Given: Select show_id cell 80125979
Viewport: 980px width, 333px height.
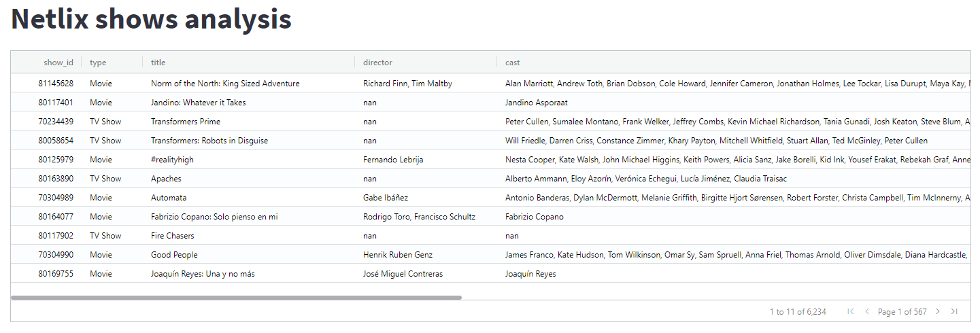Looking at the screenshot, I should pos(56,160).
